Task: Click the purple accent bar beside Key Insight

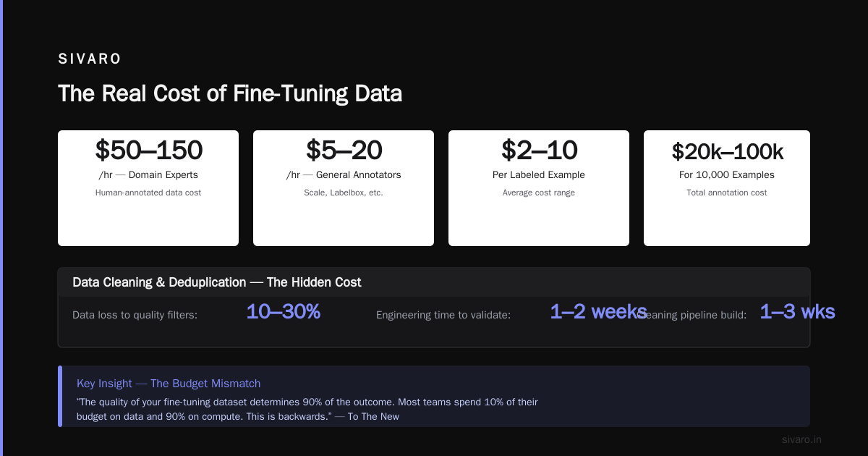Action: tap(60, 396)
